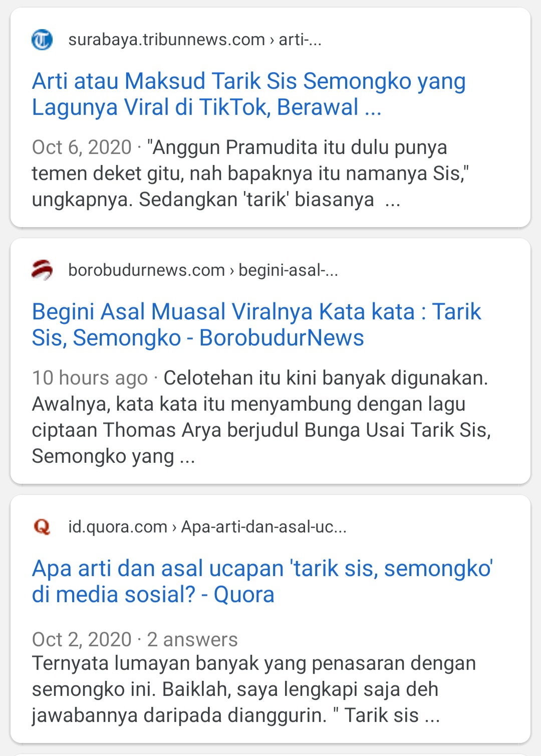This screenshot has width=541, height=756.
Task: Tap 'arti-...' path in the Tribunnews breadcrumb
Action: pos(300,40)
